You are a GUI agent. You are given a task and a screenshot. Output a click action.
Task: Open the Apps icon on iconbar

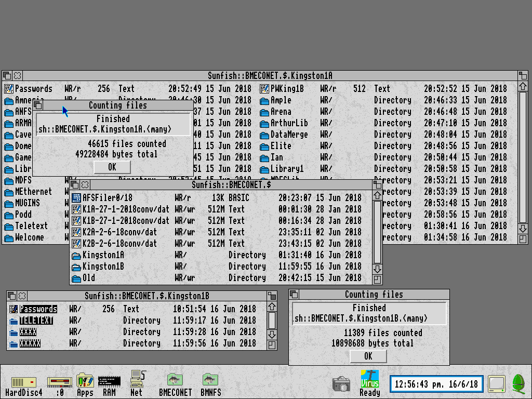85,380
